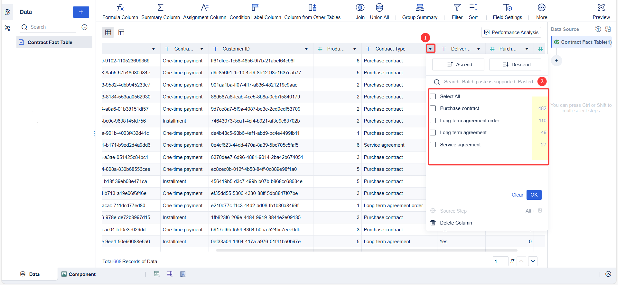Add a Column from Other Tables
The image size is (644, 285).
[312, 12]
